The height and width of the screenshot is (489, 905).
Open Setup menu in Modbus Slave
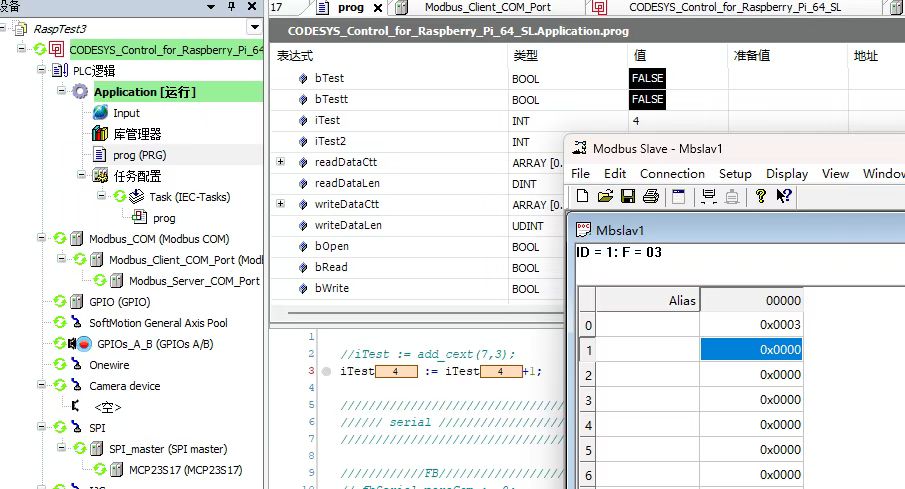coord(735,174)
